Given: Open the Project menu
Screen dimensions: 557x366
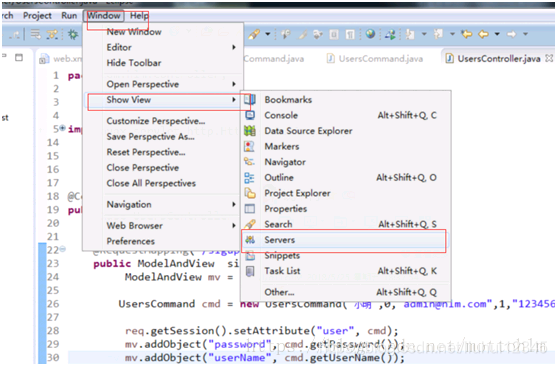Looking at the screenshot, I should pos(37,16).
